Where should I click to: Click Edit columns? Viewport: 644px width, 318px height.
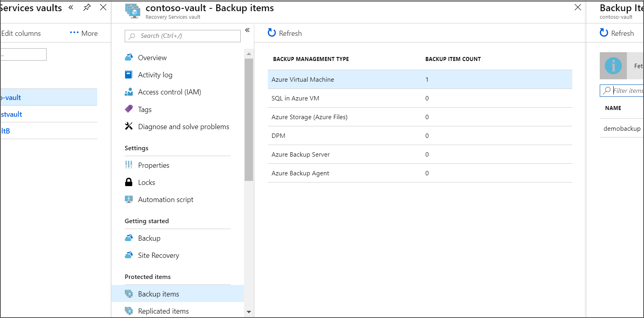point(21,33)
